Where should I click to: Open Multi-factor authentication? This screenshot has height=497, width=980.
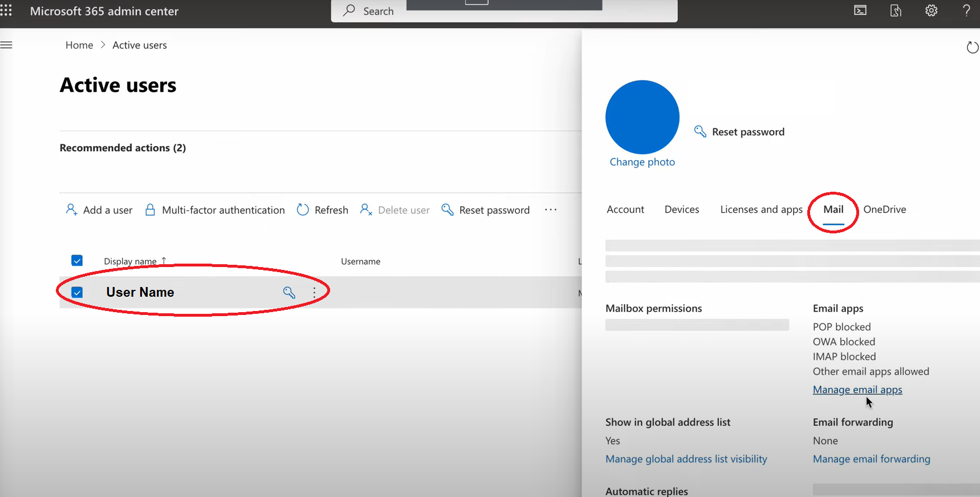tap(215, 210)
